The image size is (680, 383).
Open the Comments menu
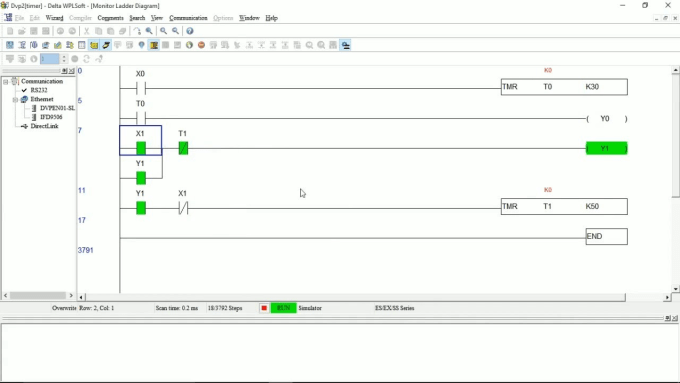coord(110,18)
